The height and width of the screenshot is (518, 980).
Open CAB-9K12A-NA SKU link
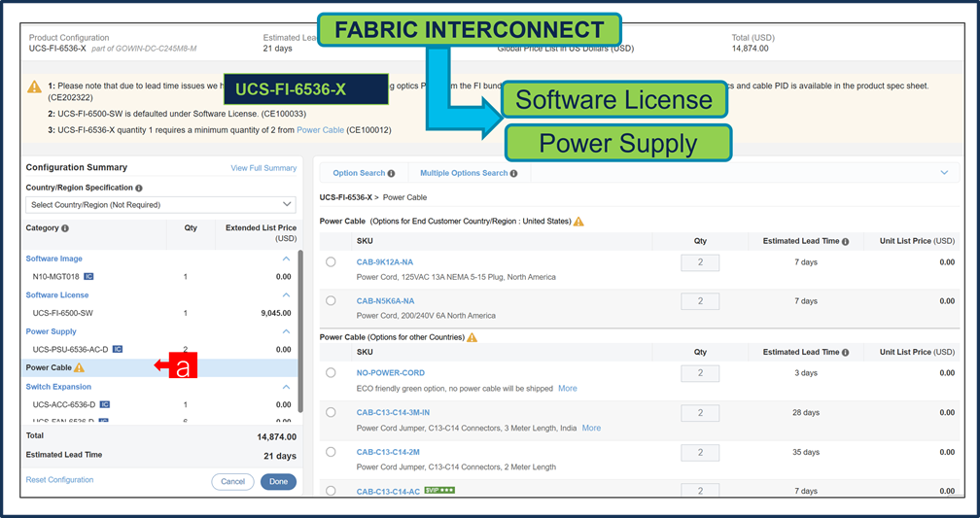(384, 262)
